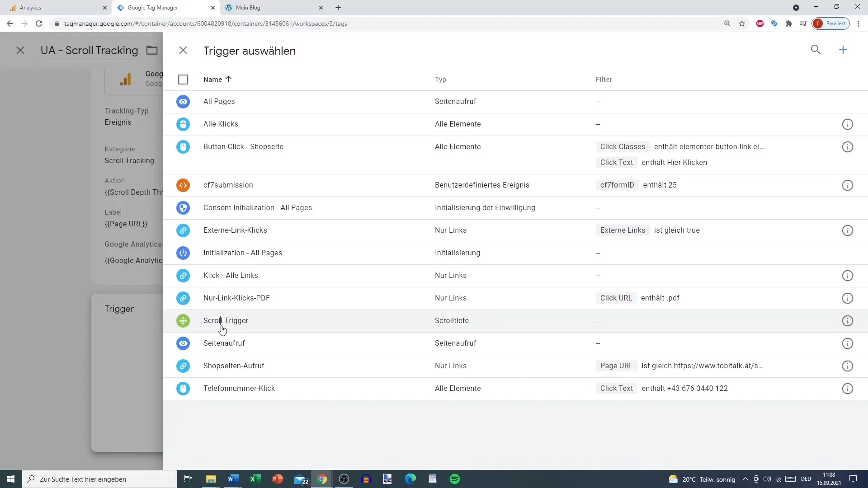Close the UA - Scroll Tracking tag editor
Screen dimensions: 868x488
20,50
